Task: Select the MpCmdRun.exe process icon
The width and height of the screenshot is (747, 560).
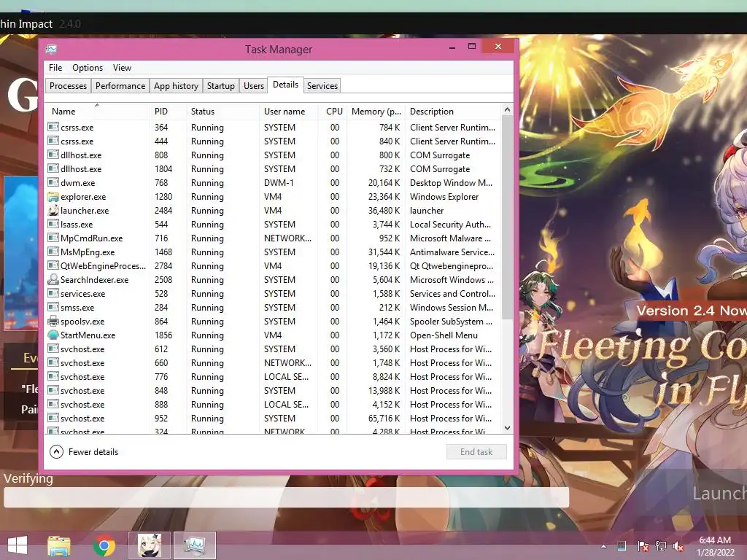Action: tap(53, 238)
